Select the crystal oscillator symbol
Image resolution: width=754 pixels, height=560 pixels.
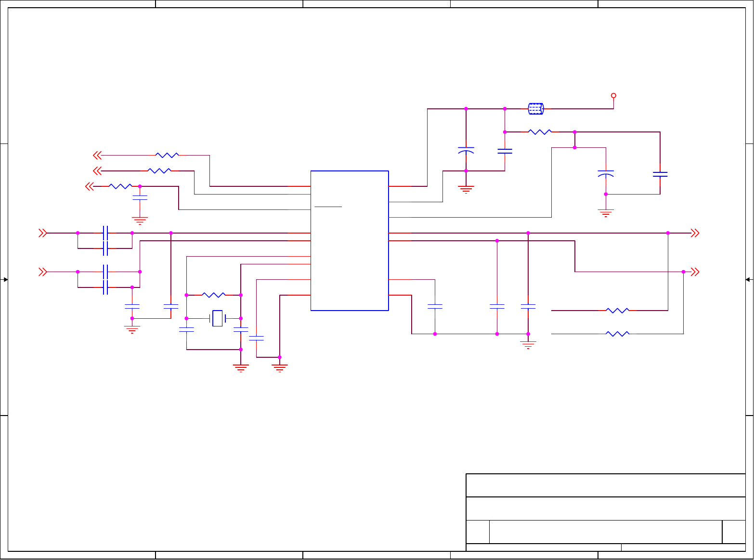pos(218,318)
